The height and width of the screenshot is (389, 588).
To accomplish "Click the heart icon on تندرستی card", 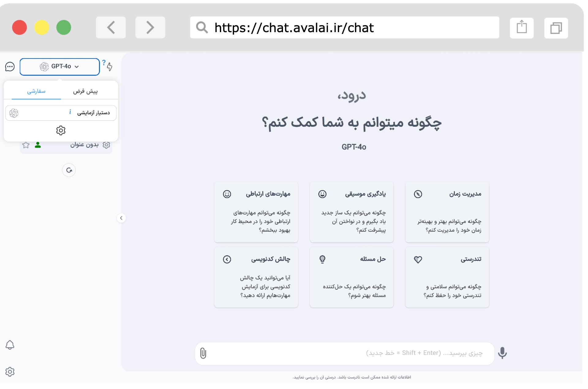I will [x=418, y=260].
